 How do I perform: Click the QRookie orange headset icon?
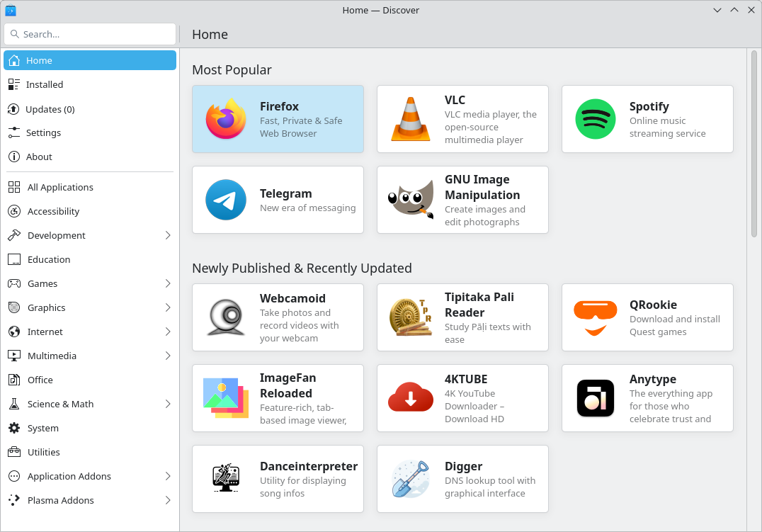pyautogui.click(x=596, y=317)
